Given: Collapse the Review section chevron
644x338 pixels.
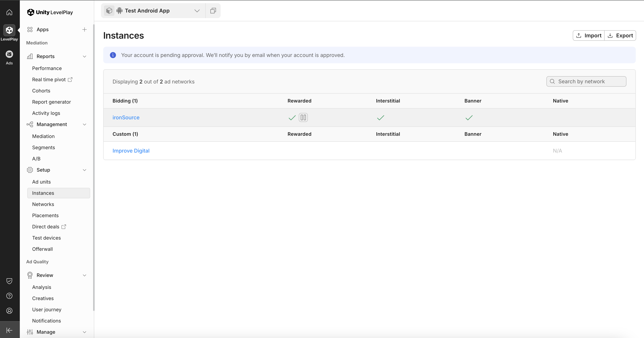Looking at the screenshot, I should click(85, 275).
